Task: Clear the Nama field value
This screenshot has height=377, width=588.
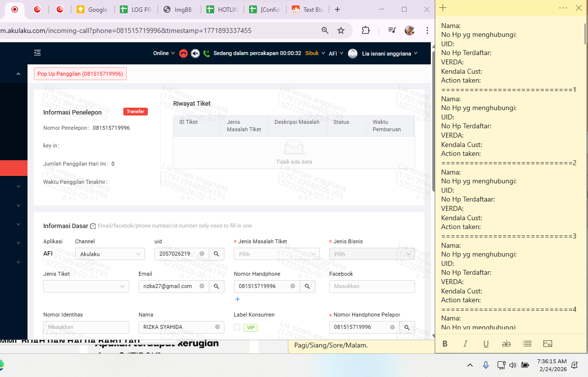Action: coord(218,327)
